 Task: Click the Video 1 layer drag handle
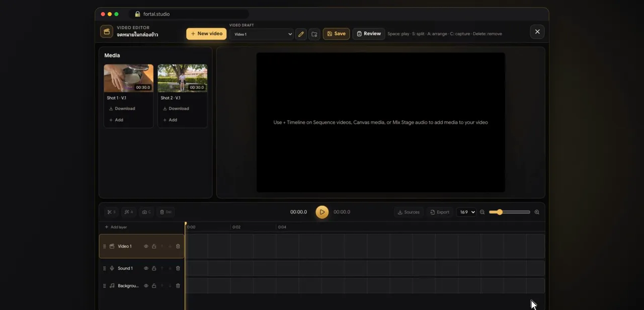pos(105,246)
